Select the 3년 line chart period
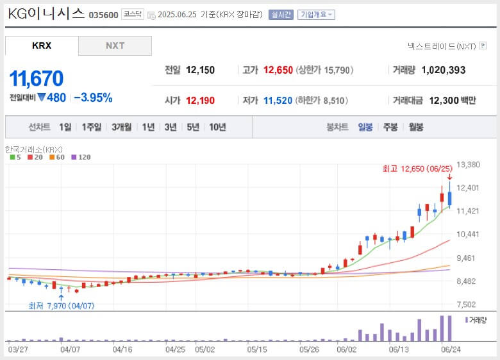 (171, 127)
